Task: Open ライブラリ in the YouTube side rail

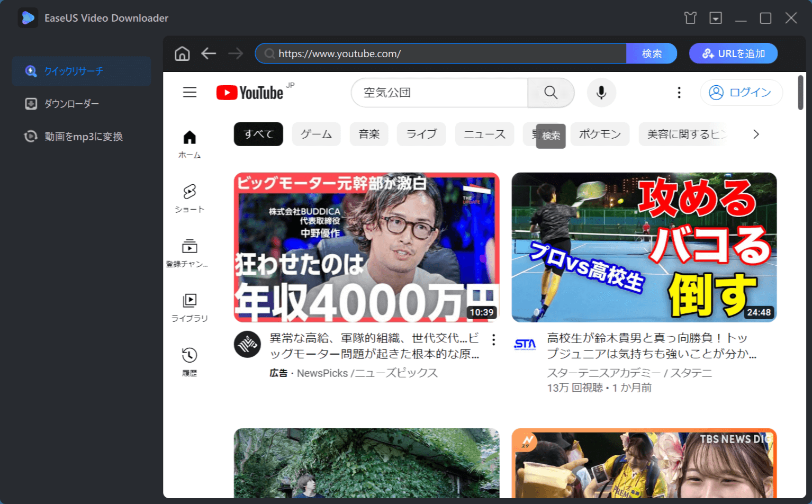Action: coord(190,308)
